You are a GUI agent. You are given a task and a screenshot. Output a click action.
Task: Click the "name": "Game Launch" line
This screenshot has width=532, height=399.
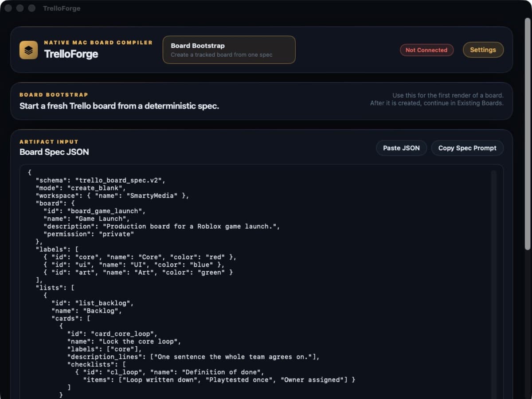tap(86, 219)
